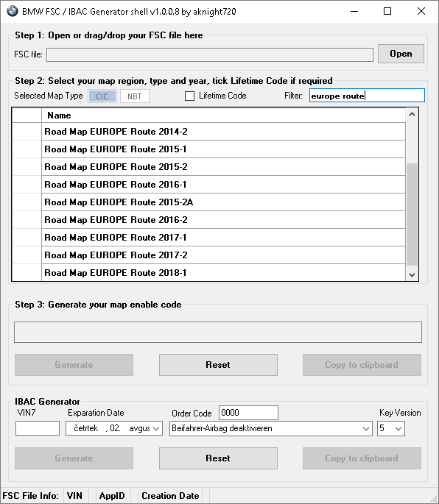
Task: Select Road Map EUROPE Route 2017-1
Action: click(x=223, y=238)
